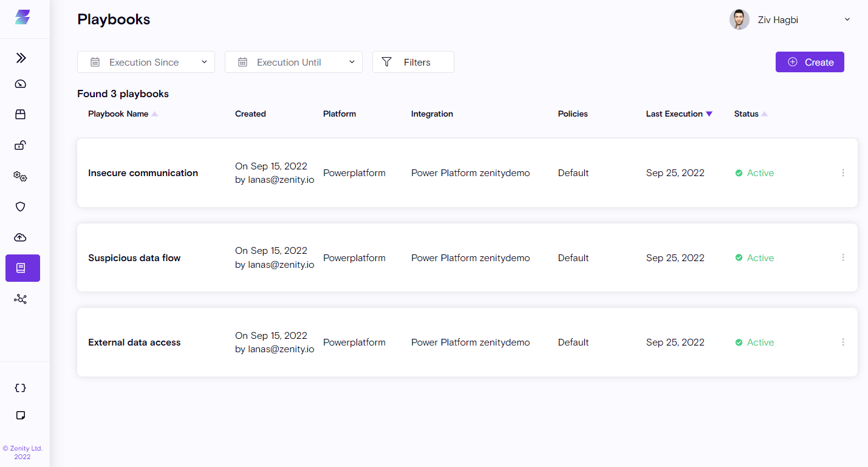Click the cloud upload icon in sidebar
Screen dimensions: 868x467
(21, 237)
